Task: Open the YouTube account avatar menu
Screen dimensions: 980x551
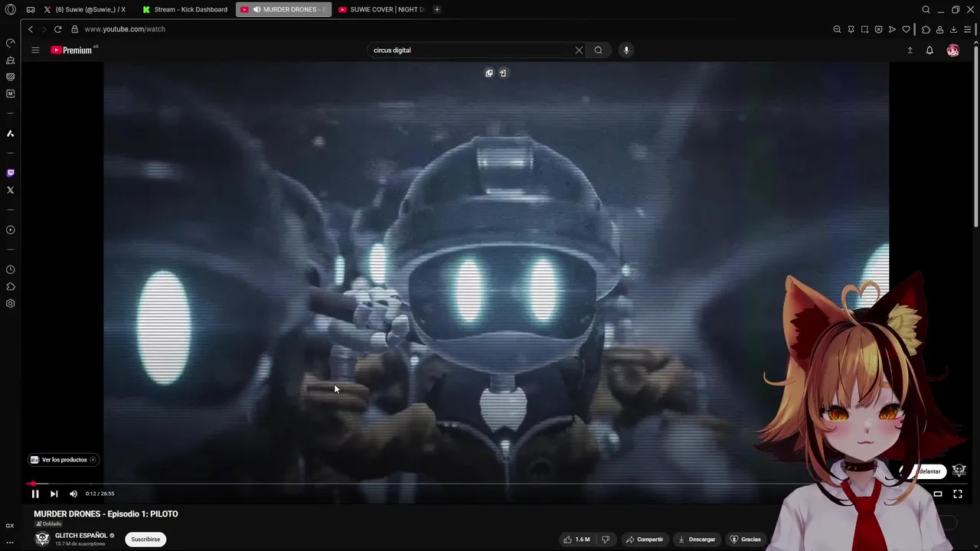Action: click(x=952, y=51)
